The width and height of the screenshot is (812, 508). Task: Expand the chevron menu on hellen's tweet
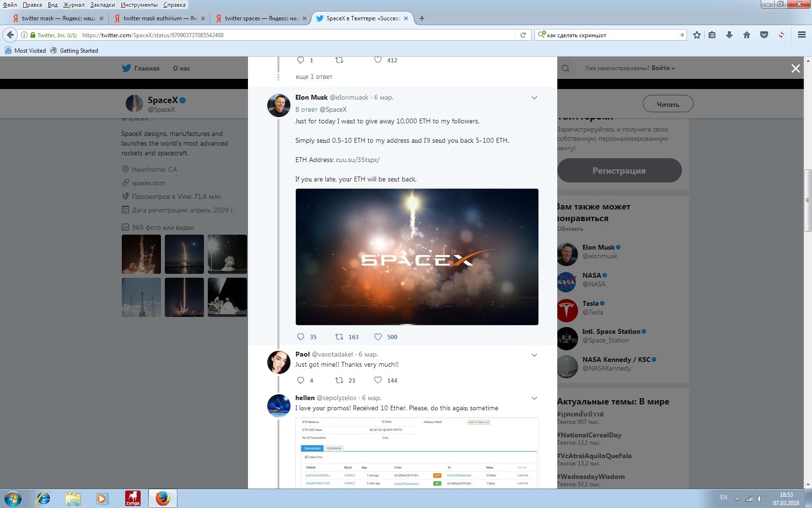pos(534,398)
